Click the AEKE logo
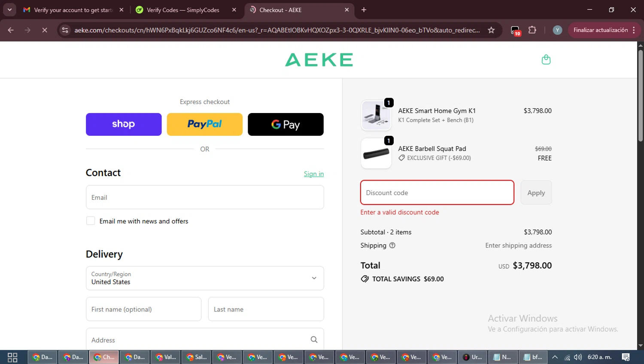Image resolution: width=644 pixels, height=364 pixels. pyautogui.click(x=319, y=60)
